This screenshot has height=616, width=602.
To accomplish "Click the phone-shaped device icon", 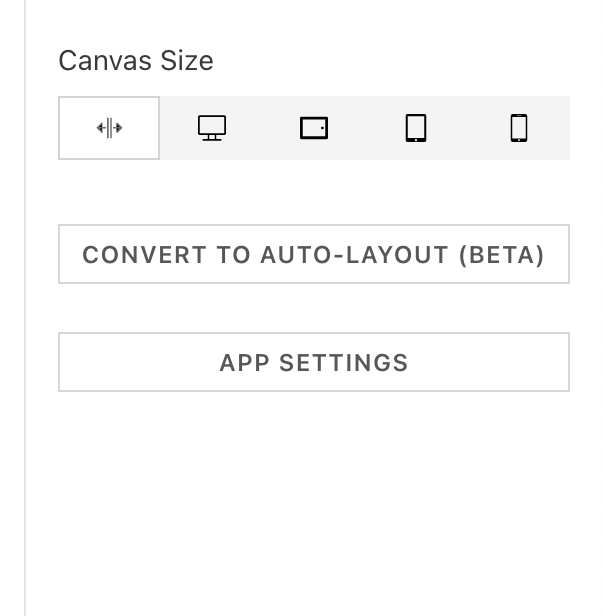I will (518, 128).
